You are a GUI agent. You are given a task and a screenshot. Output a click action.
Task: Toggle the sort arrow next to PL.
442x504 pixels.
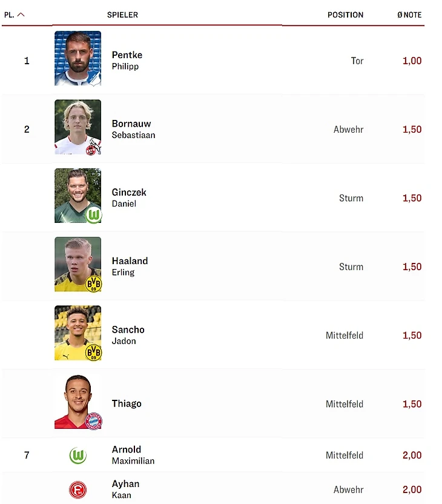(21, 15)
